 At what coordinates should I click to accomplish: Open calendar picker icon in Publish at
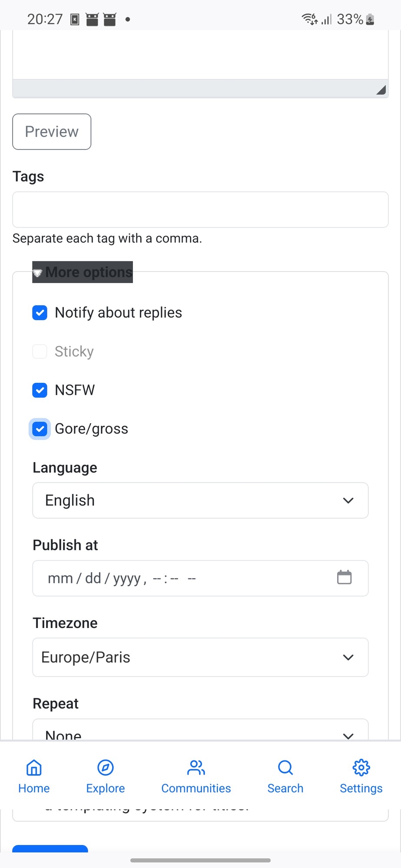point(344,578)
